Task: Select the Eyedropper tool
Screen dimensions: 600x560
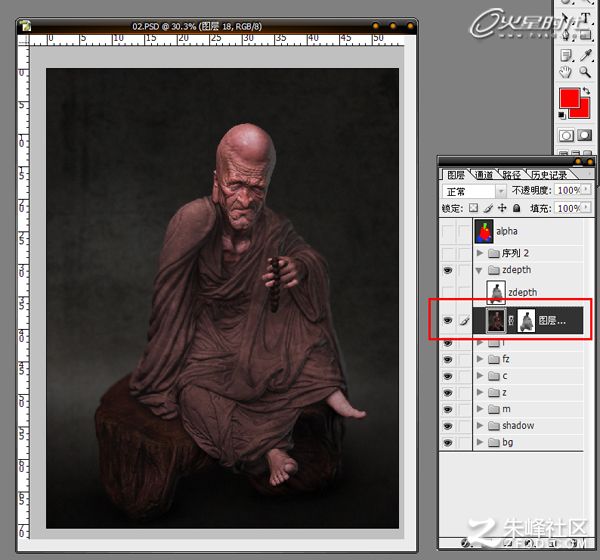Action: coord(585,56)
